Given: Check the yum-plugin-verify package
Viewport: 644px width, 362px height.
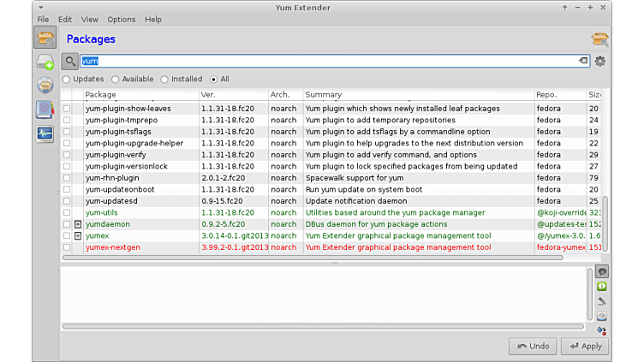Looking at the screenshot, I should click(x=67, y=155).
